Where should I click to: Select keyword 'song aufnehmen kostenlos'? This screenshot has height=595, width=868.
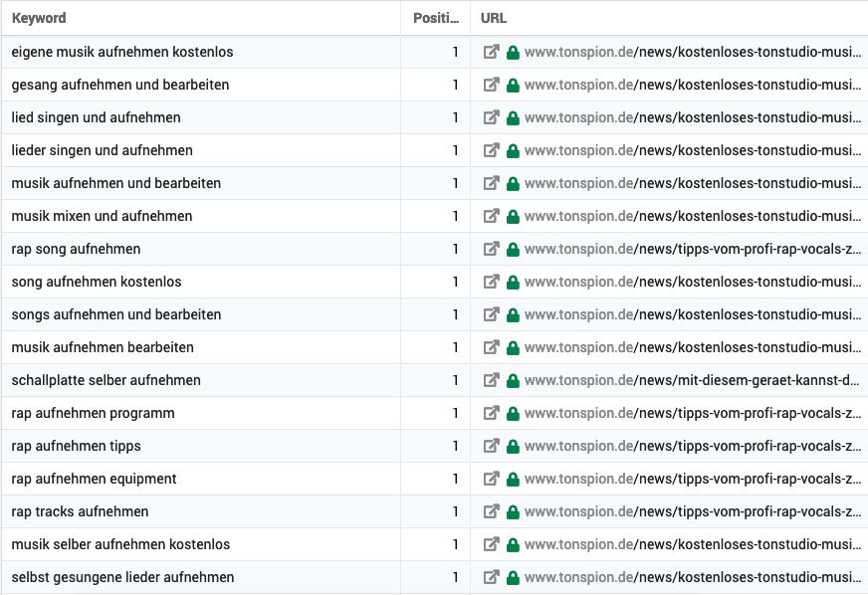click(97, 282)
